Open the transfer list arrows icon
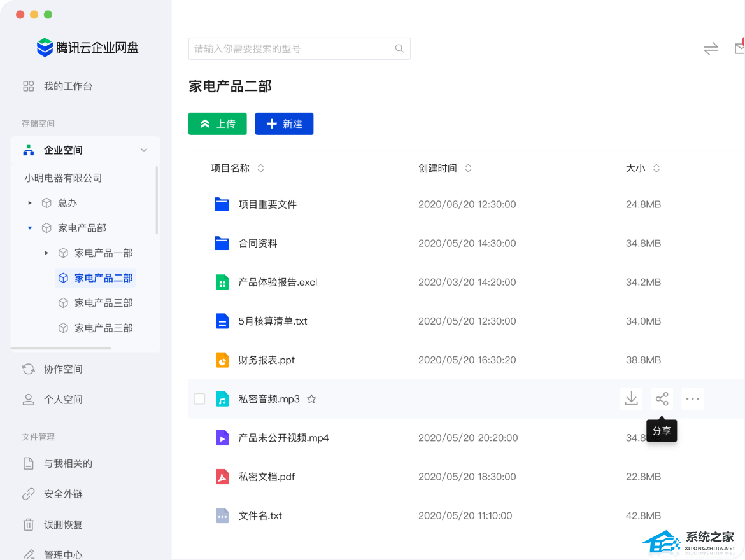 coord(711,48)
